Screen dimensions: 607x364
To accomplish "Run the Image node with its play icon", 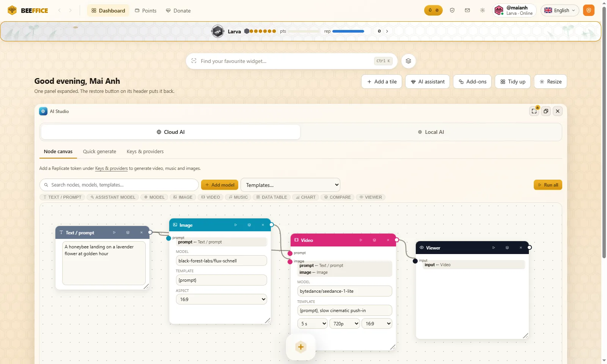I will [x=236, y=225].
